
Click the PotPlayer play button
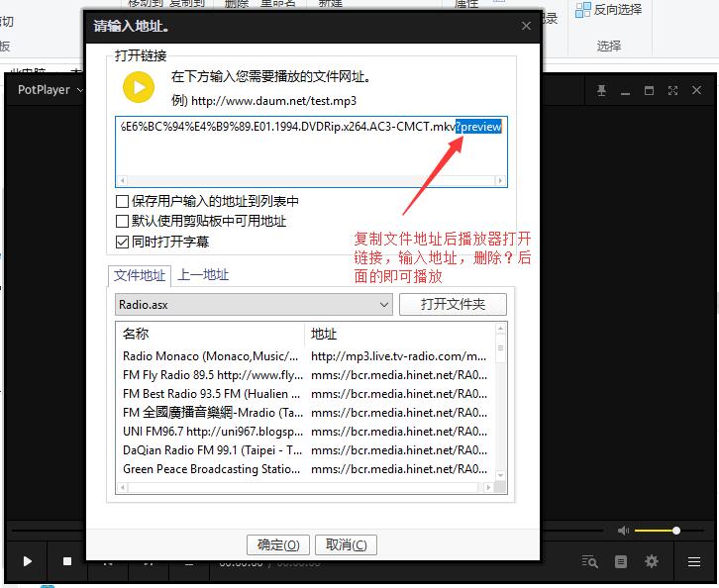tap(27, 561)
